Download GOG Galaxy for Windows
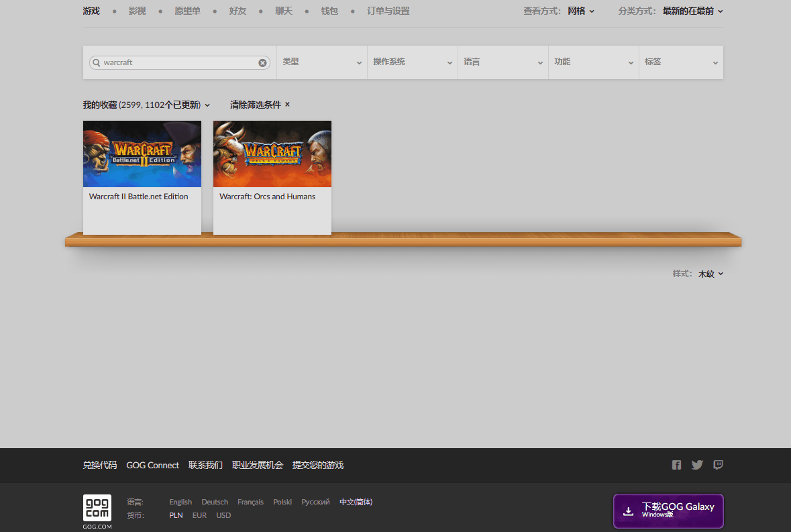Screen dimensions: 791x532 (x=668, y=511)
